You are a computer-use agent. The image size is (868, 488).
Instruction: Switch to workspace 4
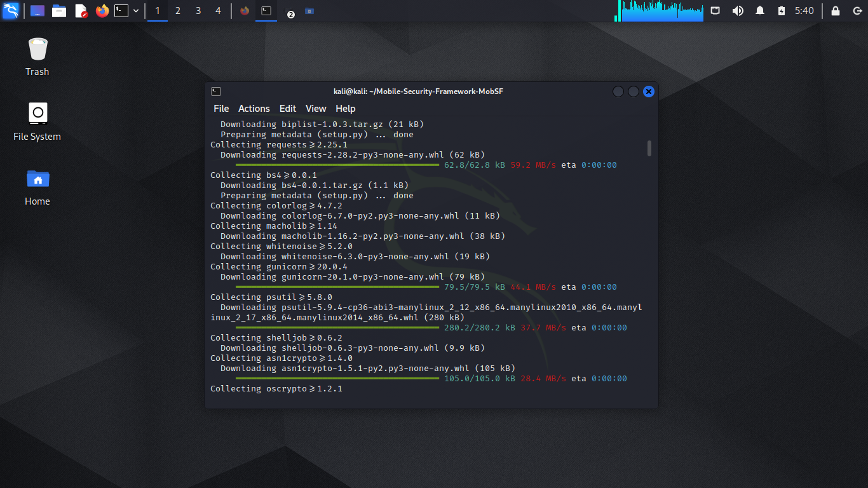tap(218, 11)
